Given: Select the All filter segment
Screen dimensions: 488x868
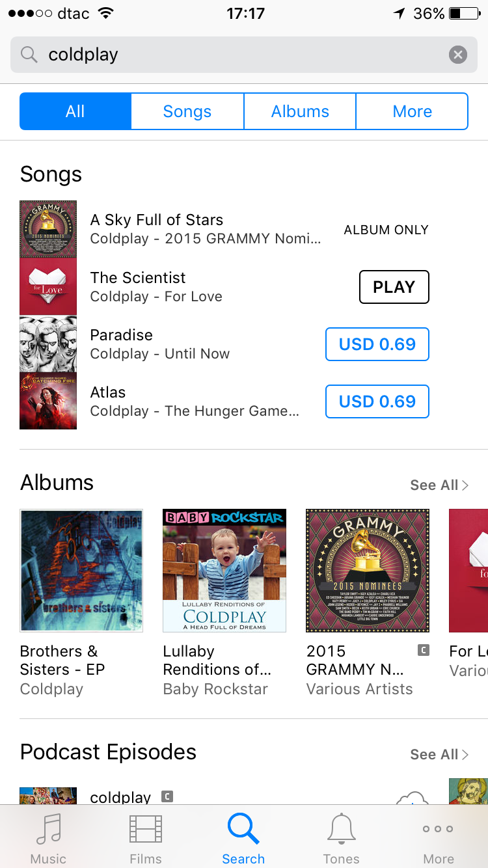Looking at the screenshot, I should coord(75,111).
